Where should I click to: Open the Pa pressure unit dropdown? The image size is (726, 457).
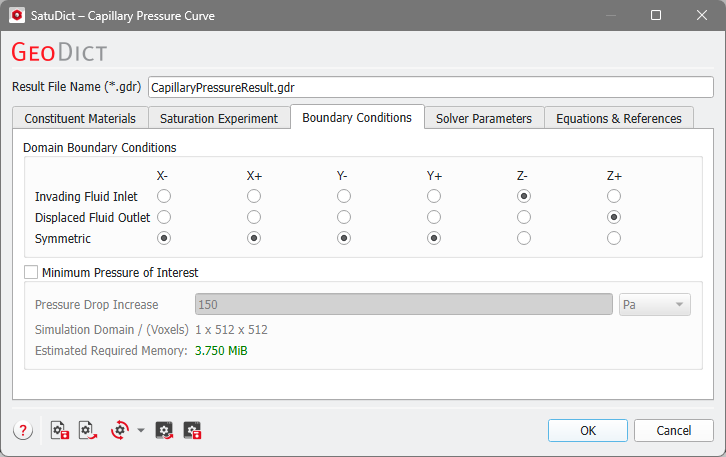click(655, 305)
